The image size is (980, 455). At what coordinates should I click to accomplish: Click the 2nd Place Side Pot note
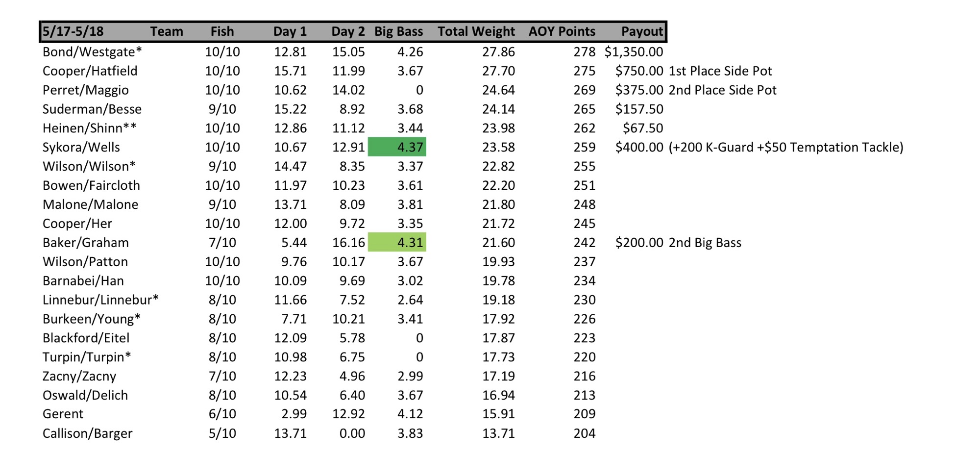click(x=723, y=90)
